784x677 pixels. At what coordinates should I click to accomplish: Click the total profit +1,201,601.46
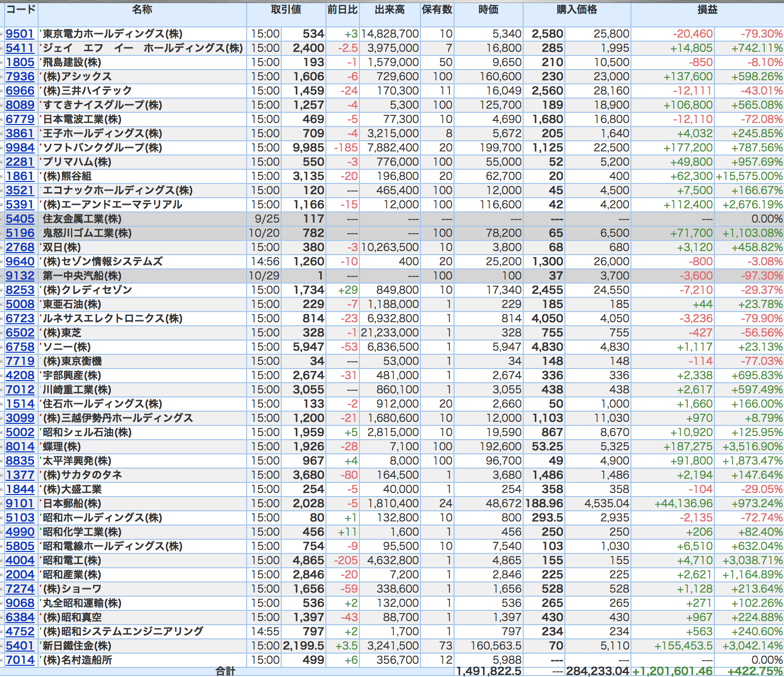(673, 671)
